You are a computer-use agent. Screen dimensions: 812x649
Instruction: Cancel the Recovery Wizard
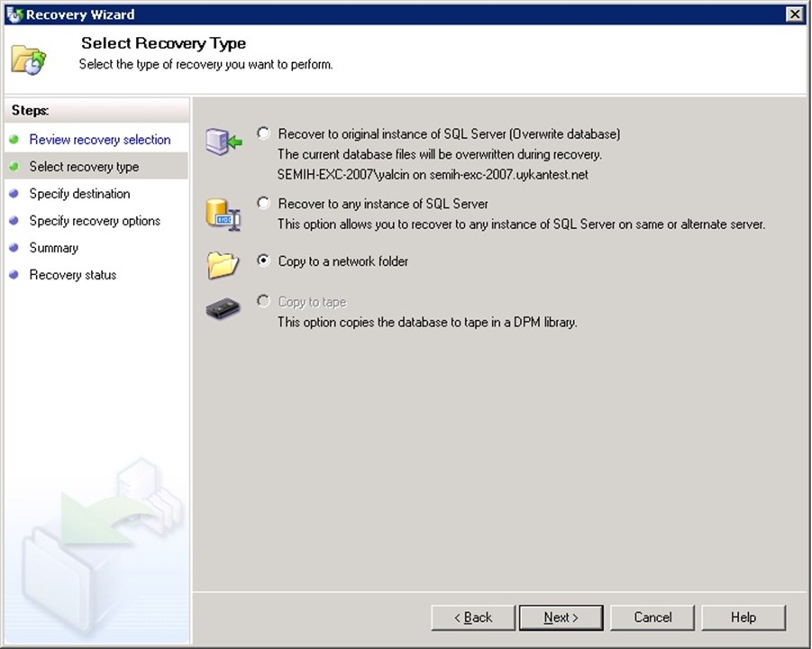(x=652, y=617)
